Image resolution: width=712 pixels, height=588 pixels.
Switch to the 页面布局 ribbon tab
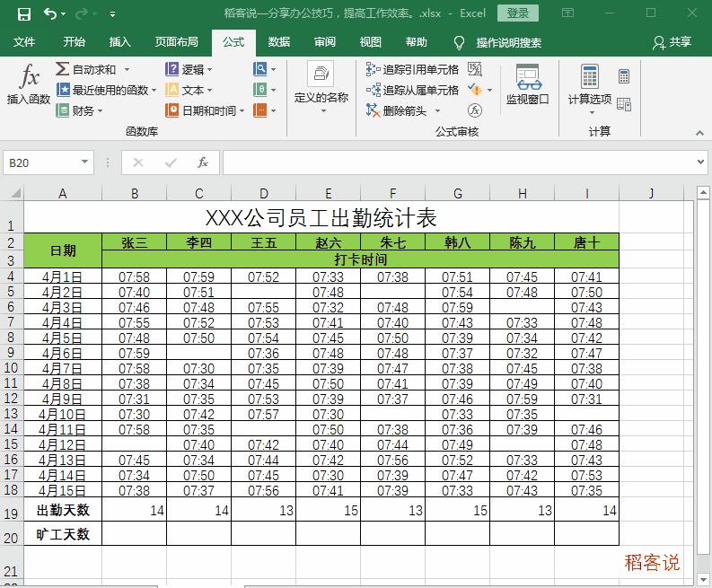tap(176, 42)
